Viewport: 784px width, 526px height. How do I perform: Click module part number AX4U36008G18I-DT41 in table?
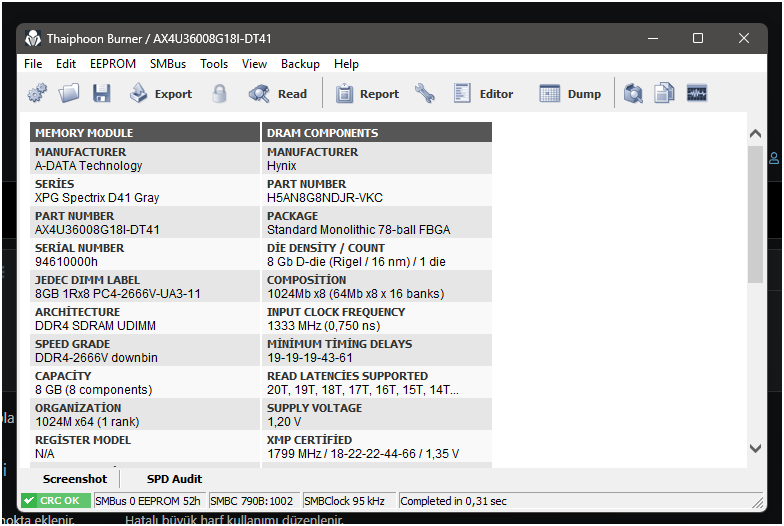(x=97, y=230)
